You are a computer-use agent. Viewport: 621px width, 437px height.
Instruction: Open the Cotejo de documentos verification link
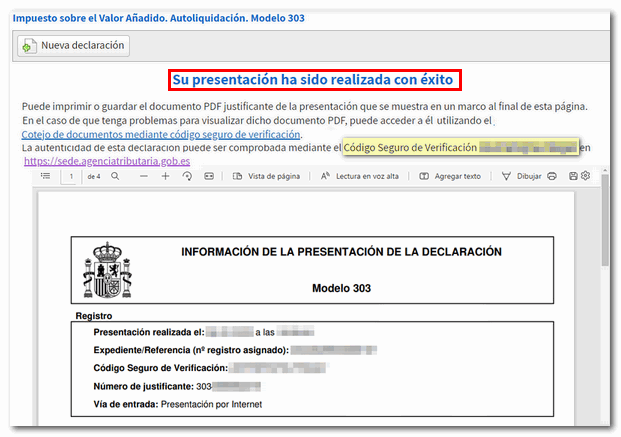pos(161,134)
